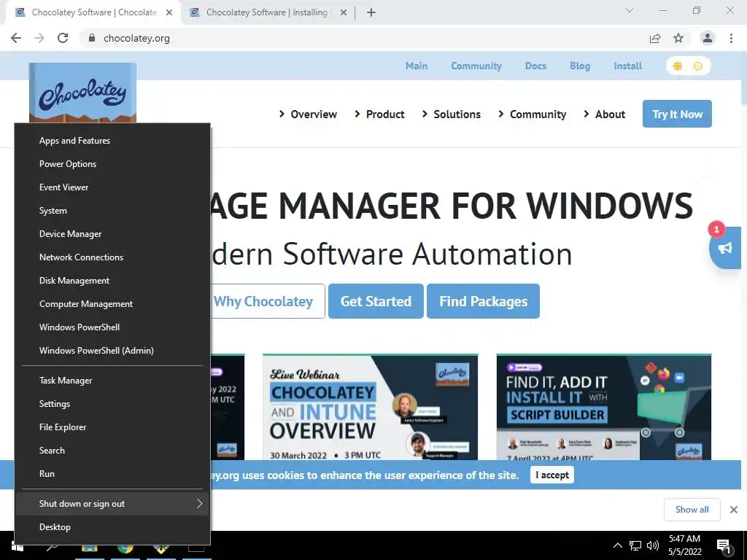Click the Chocolatey logo

coord(83,93)
